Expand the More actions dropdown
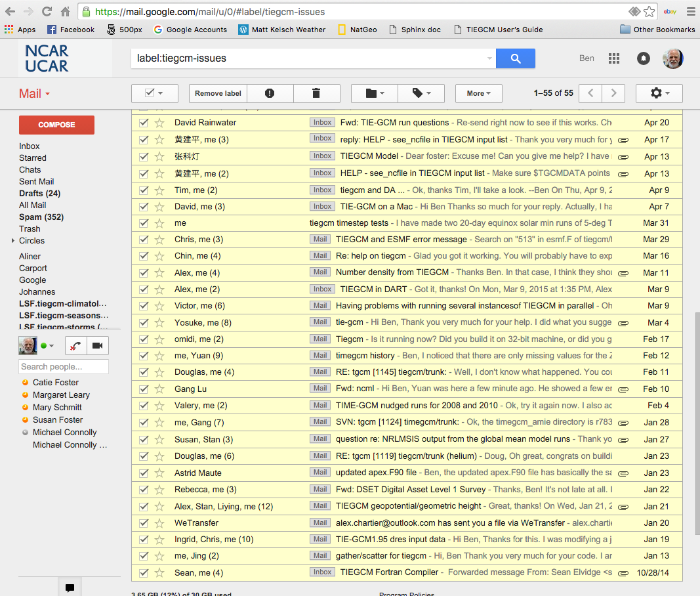 [478, 93]
